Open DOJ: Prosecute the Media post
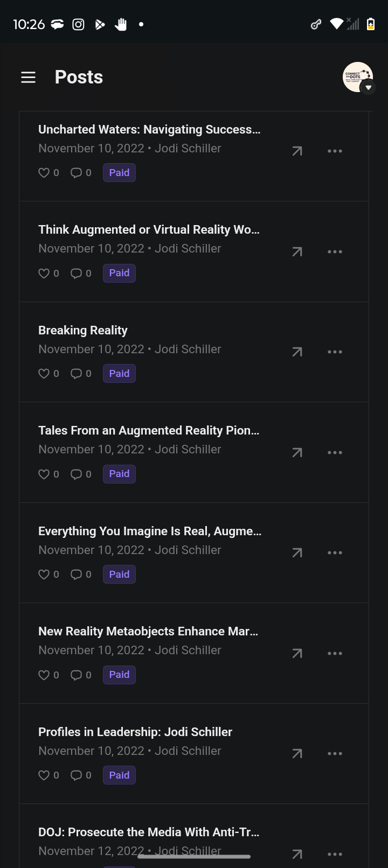Screen dimensions: 388x868 point(149,832)
